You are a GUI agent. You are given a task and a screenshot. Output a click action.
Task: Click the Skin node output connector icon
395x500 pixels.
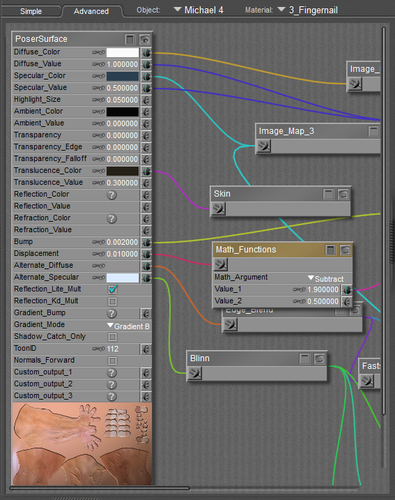point(219,209)
